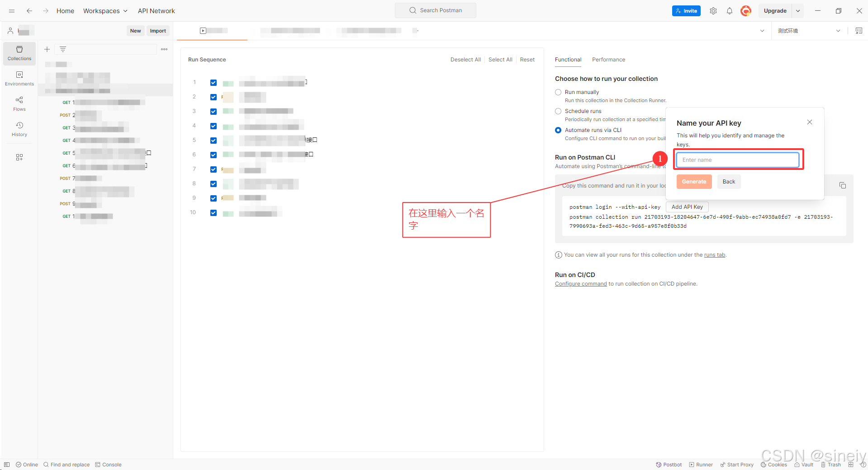Click the Online status indicator
The image size is (868, 470).
point(27,465)
